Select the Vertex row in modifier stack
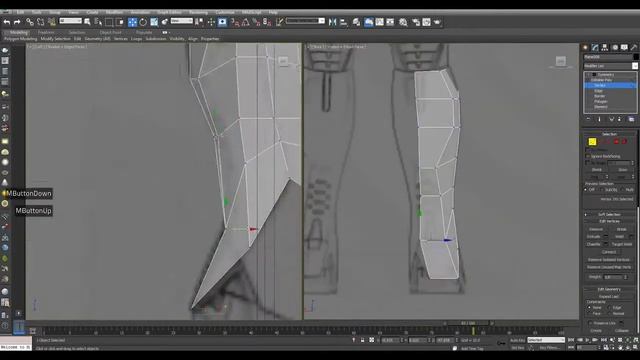This screenshot has height=360, width=640. pyautogui.click(x=610, y=85)
